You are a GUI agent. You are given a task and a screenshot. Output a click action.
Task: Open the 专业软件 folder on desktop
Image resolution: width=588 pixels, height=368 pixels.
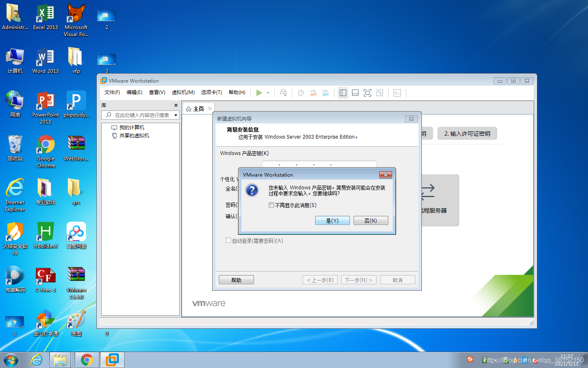[45, 192]
